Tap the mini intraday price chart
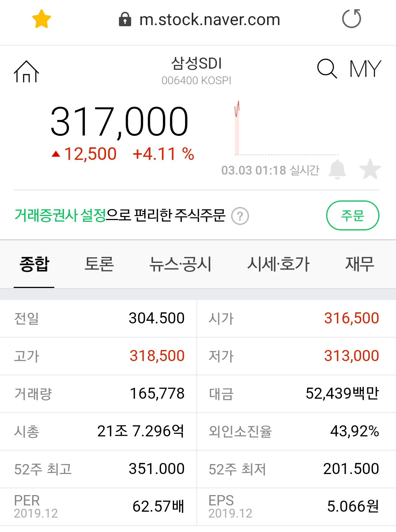This screenshot has width=396, height=532. coord(286,128)
